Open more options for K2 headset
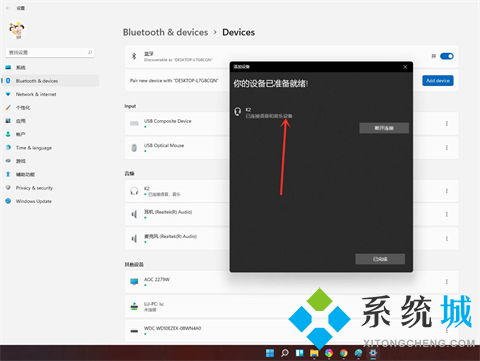This screenshot has height=361, width=480. [x=447, y=191]
